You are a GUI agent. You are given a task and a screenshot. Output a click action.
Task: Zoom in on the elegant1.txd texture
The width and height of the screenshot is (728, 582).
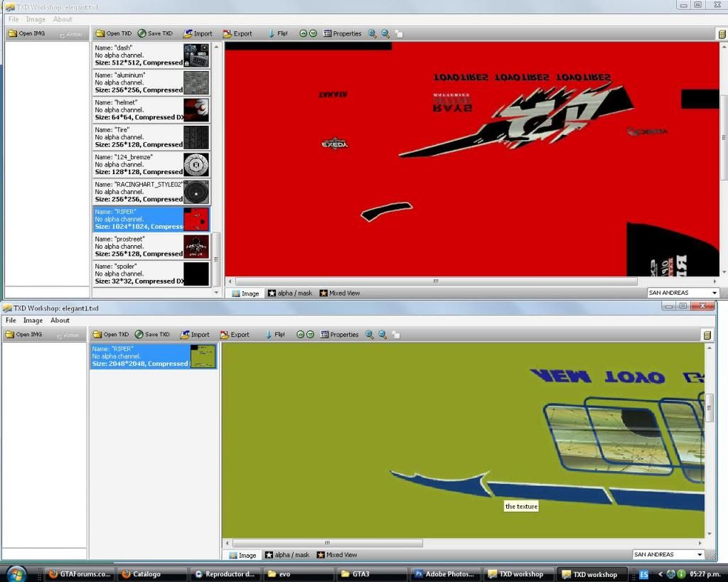tap(369, 334)
